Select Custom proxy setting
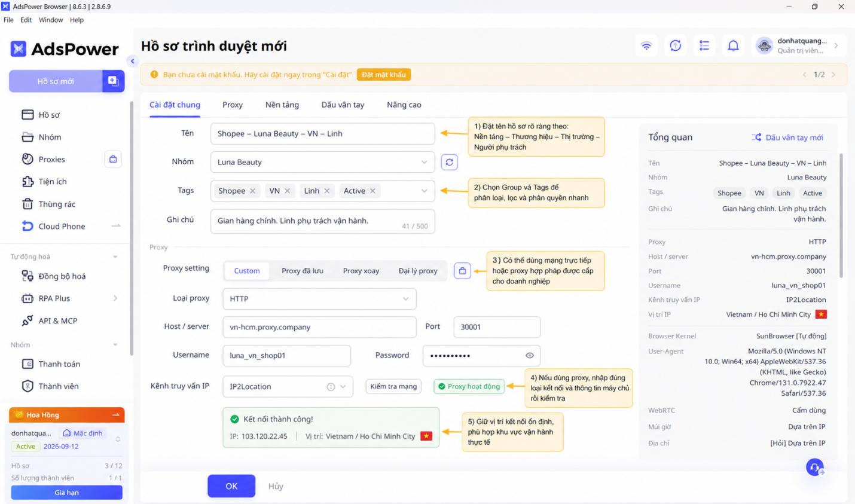Screen dimensions: 855x504 coord(246,271)
